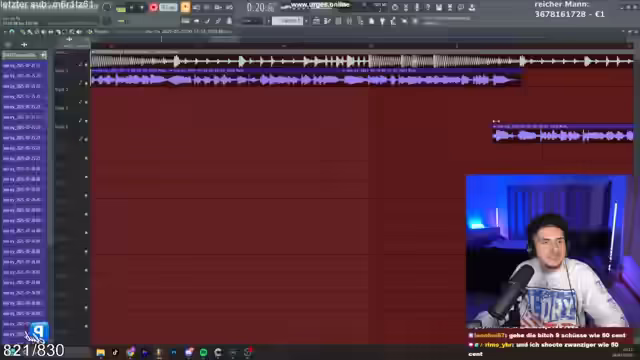Screen dimensions: 640x360
Task: Click the page-shaped icon after the view buttons
Action: pos(371,21)
